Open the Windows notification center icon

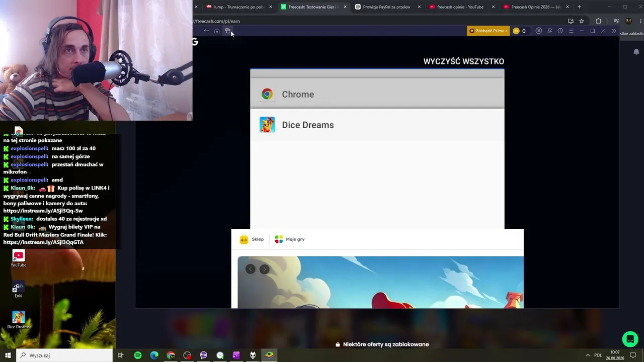pyautogui.click(x=633, y=355)
